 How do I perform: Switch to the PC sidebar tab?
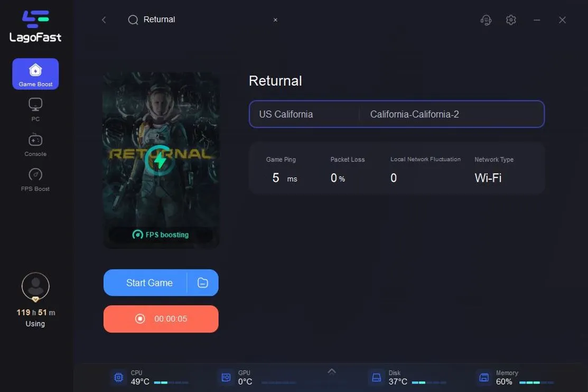click(35, 109)
